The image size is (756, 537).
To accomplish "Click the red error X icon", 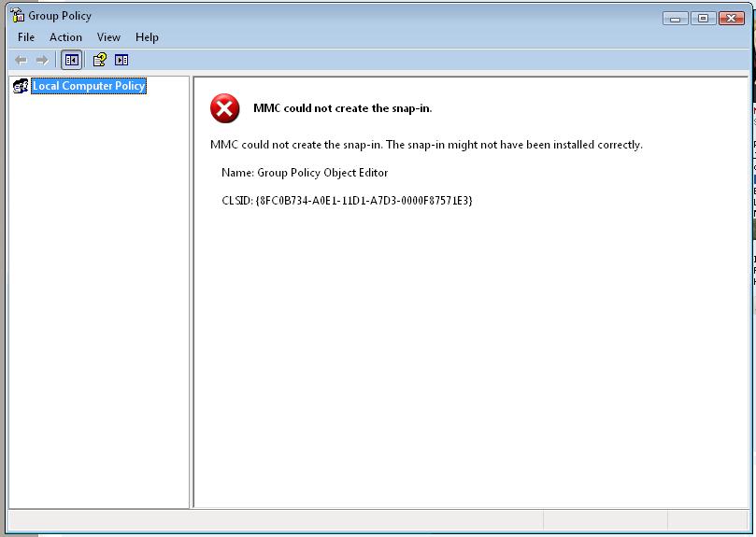I will pyautogui.click(x=224, y=108).
